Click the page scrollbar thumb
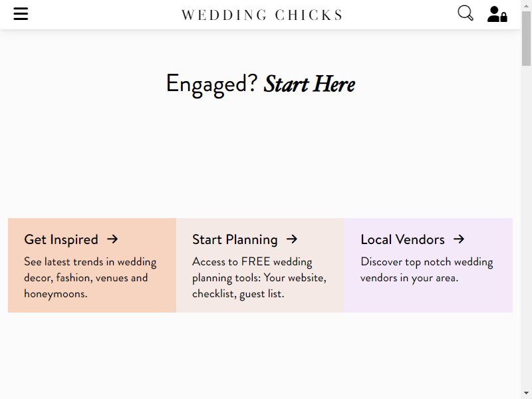The width and height of the screenshot is (532, 399). (526, 39)
